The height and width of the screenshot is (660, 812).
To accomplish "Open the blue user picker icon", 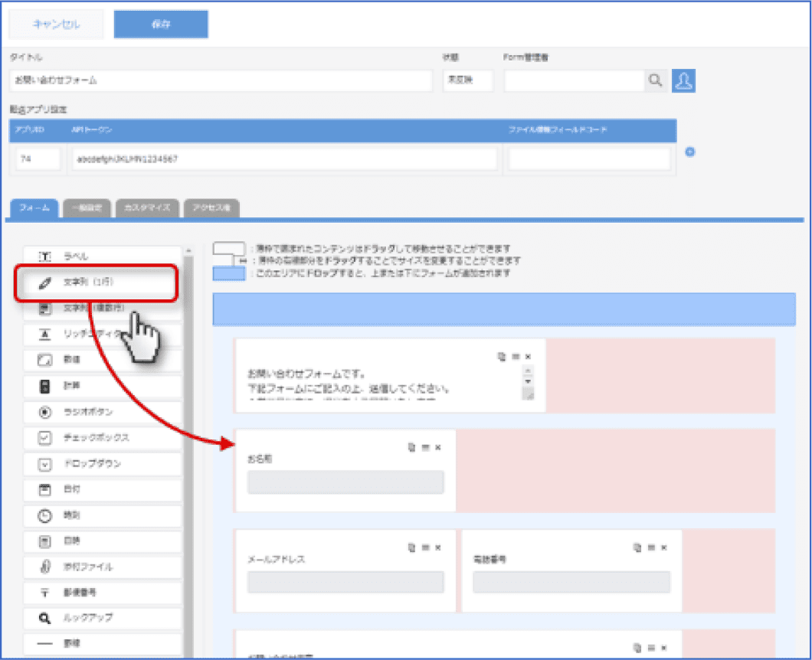I will pos(683,80).
